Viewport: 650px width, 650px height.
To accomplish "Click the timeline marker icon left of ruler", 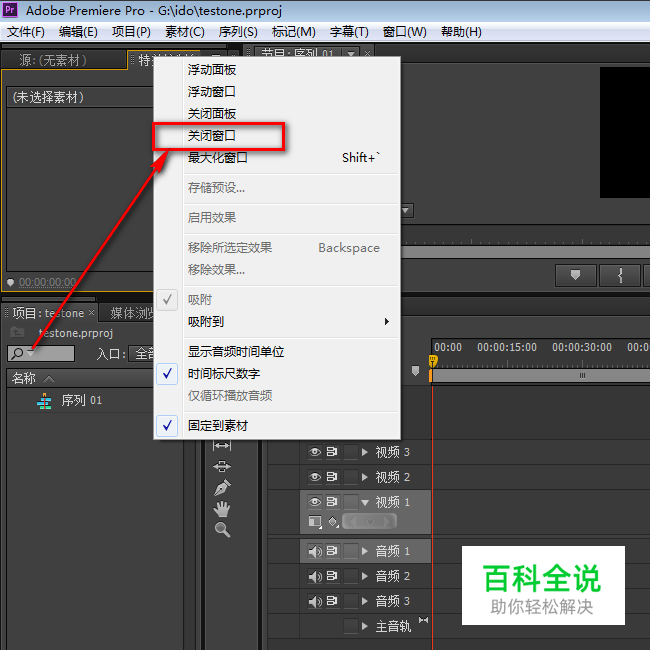I will pos(415,370).
